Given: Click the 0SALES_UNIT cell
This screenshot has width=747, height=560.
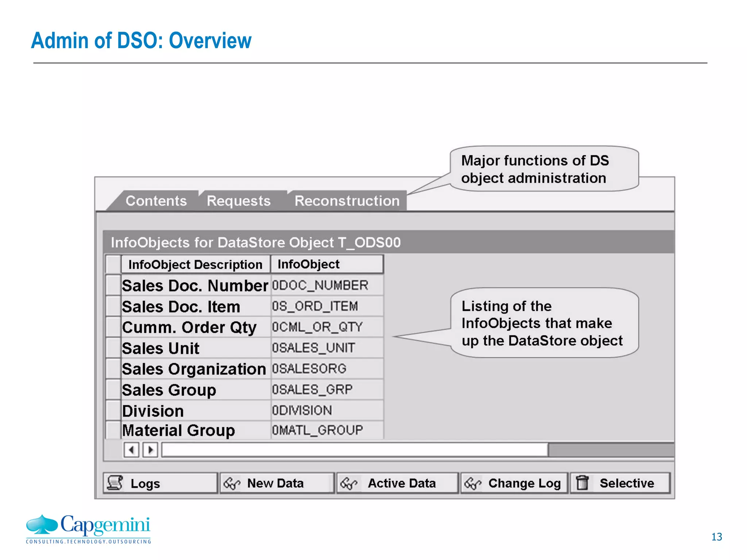Looking at the screenshot, I should (x=327, y=348).
